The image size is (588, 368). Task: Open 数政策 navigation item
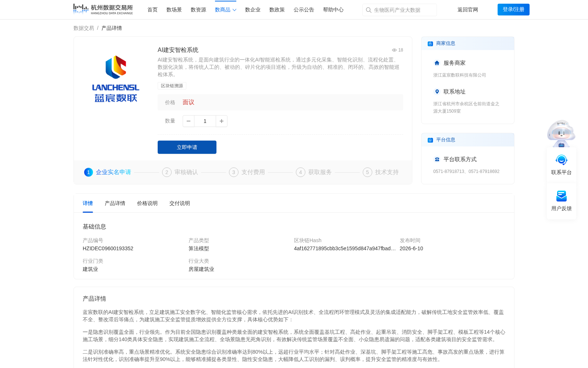pos(277,10)
